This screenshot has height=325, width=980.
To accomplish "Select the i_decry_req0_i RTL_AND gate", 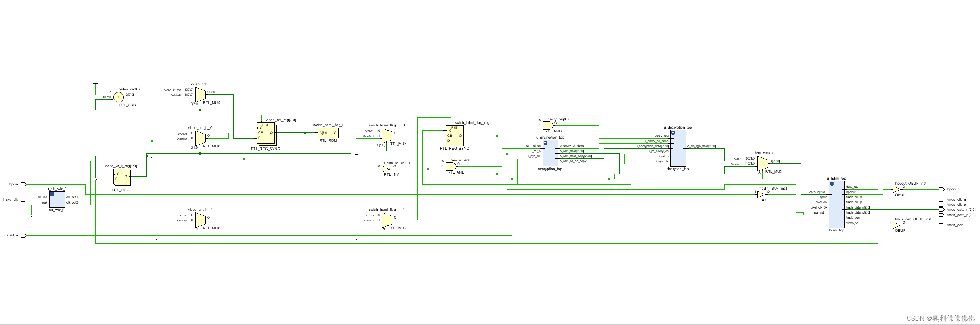I will [x=548, y=125].
